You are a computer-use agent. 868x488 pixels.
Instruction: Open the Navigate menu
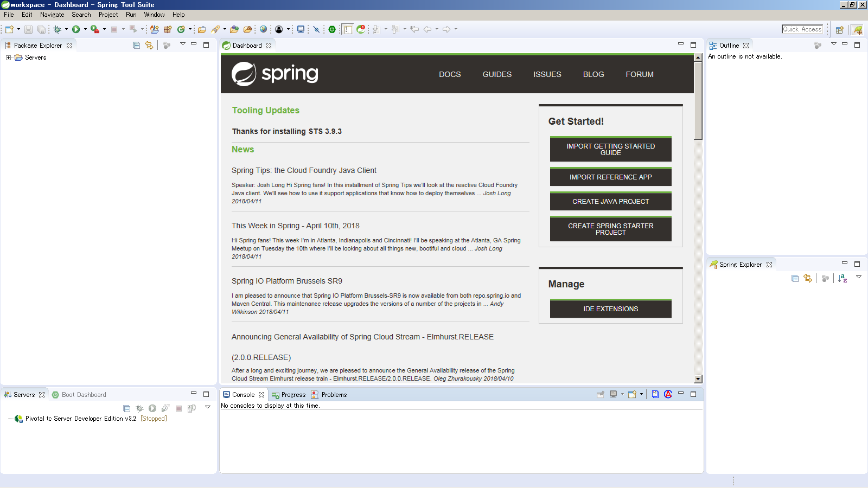(52, 15)
